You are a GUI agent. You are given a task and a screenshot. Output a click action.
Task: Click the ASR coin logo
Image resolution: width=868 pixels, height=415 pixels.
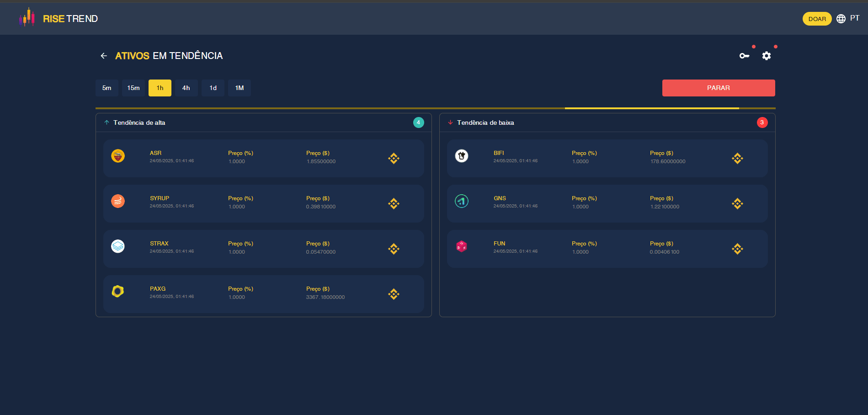(x=118, y=156)
